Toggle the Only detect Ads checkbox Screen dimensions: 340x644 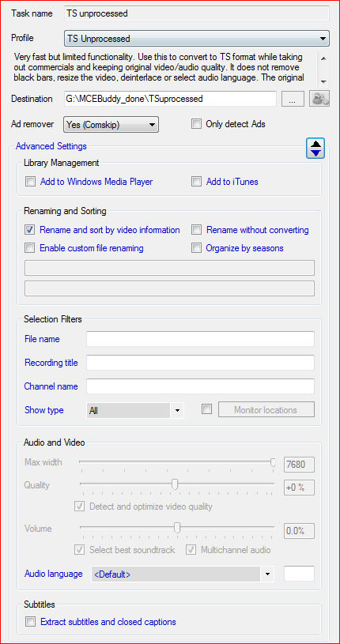[197, 124]
